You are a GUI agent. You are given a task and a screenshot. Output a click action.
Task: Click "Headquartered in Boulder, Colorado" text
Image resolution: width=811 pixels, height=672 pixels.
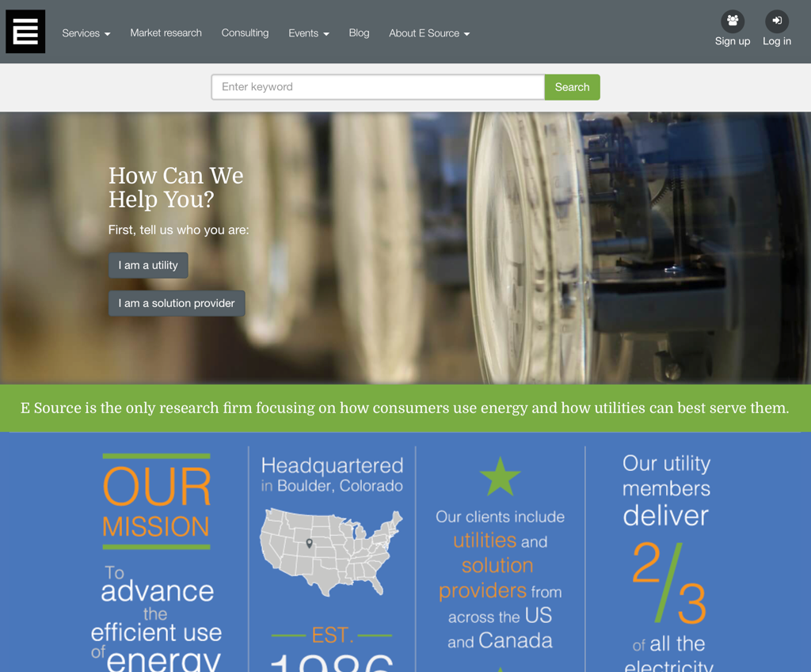point(332,475)
